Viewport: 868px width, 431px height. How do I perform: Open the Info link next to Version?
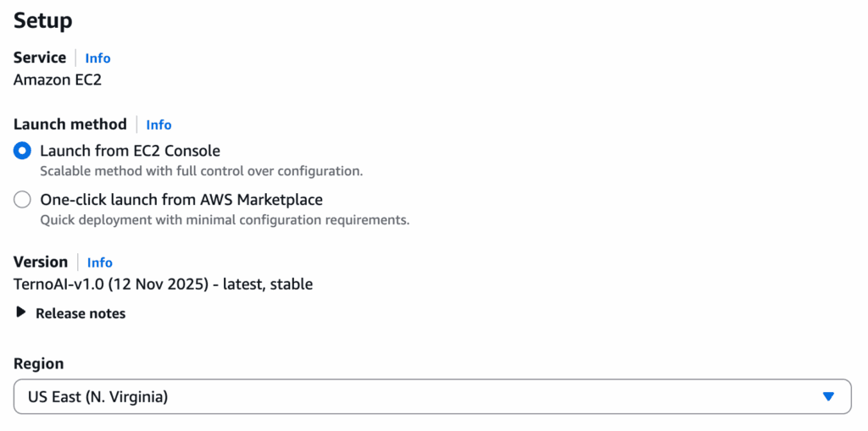coord(100,262)
